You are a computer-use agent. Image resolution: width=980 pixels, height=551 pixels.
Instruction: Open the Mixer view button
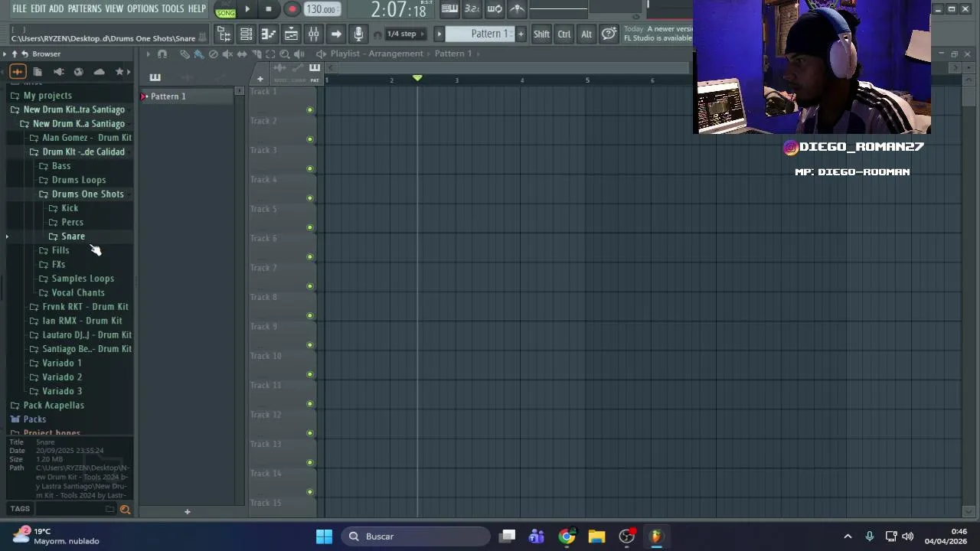pyautogui.click(x=313, y=34)
